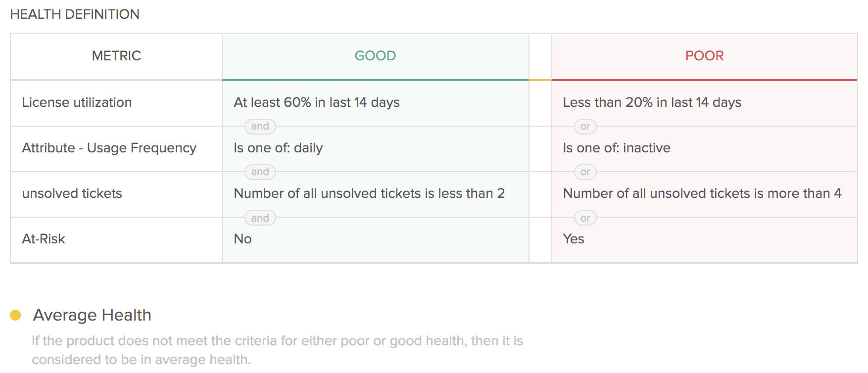The height and width of the screenshot is (373, 868).
Task: Click 'Number of all unsolved tickets is less than 2'
Action: click(369, 193)
